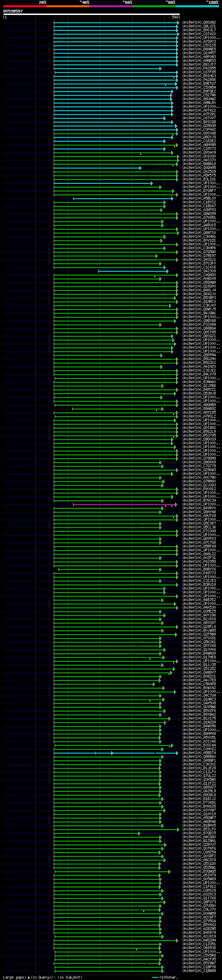The width and height of the screenshot is (222, 980).
Task: Open hit UniRef100_B8ANE8
Action: 199,49
